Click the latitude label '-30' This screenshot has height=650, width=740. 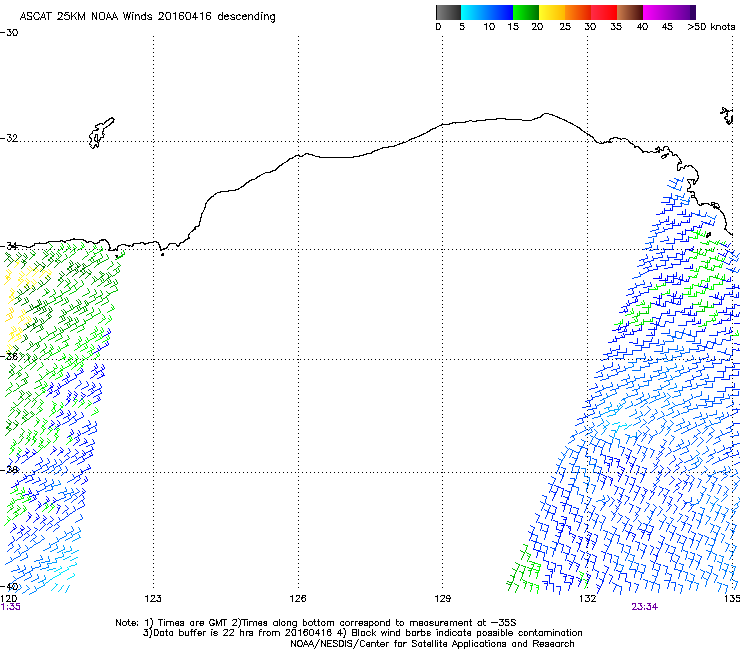click(x=9, y=33)
